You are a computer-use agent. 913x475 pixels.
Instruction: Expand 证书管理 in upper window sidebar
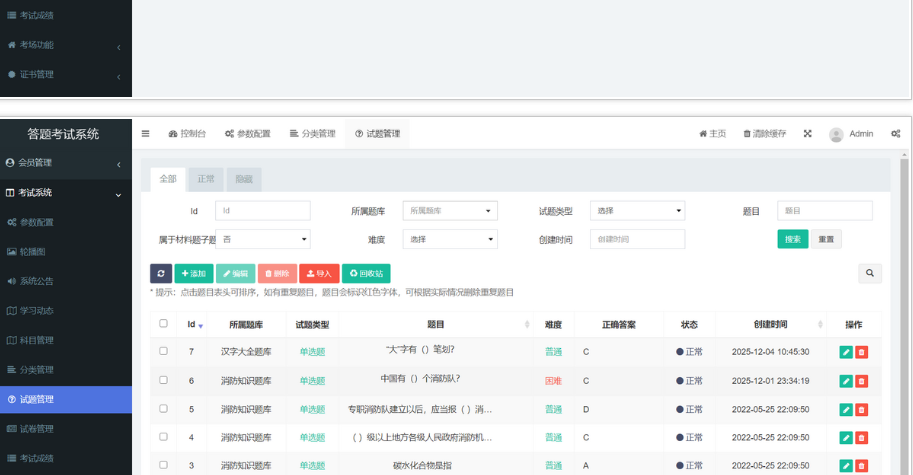[x=66, y=75]
